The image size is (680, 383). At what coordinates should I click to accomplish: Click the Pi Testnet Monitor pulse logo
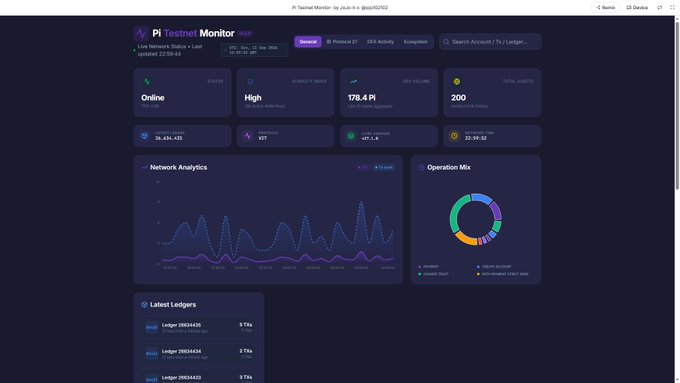[141, 33]
